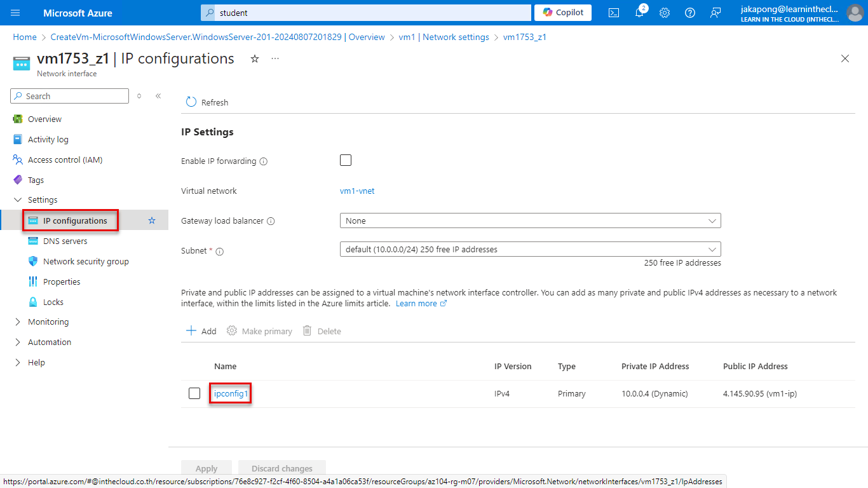Click the 10.0.0.4 (Dynamic) cell

pyautogui.click(x=654, y=393)
